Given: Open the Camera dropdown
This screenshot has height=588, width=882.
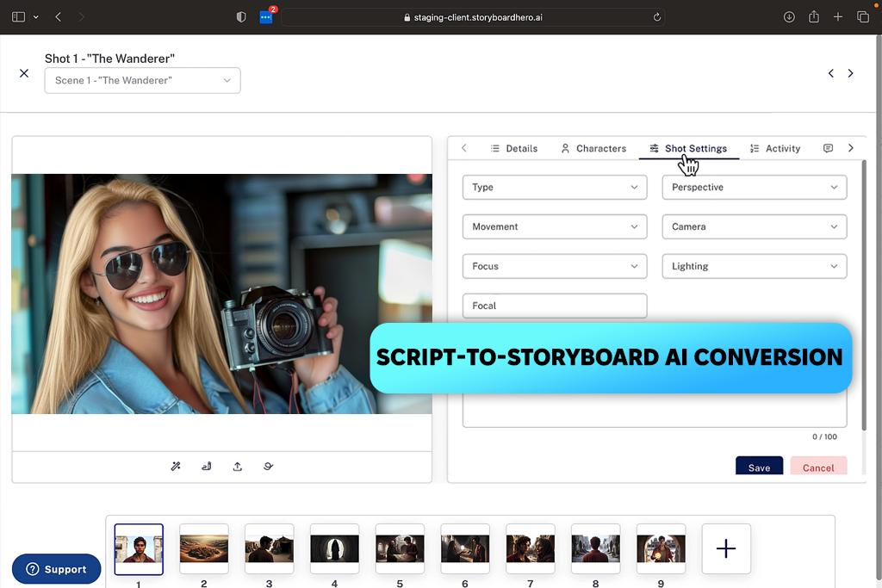Looking at the screenshot, I should pos(755,226).
